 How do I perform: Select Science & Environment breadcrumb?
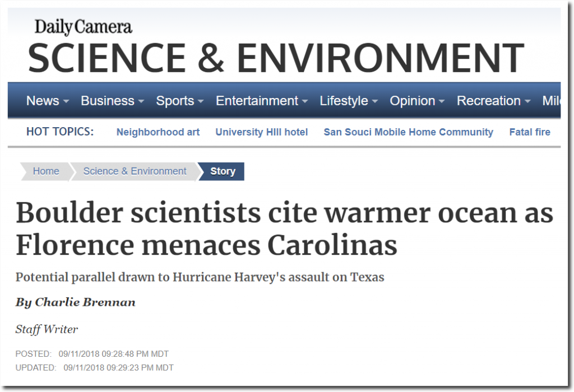[x=135, y=171]
